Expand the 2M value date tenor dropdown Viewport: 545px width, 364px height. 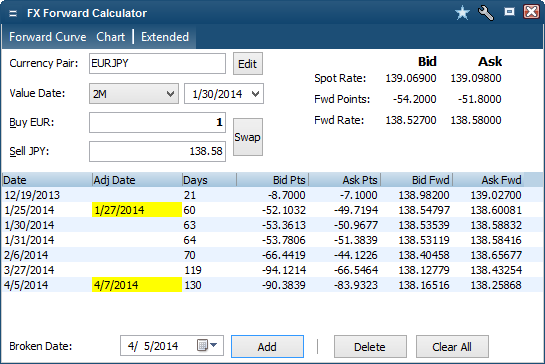click(134, 94)
